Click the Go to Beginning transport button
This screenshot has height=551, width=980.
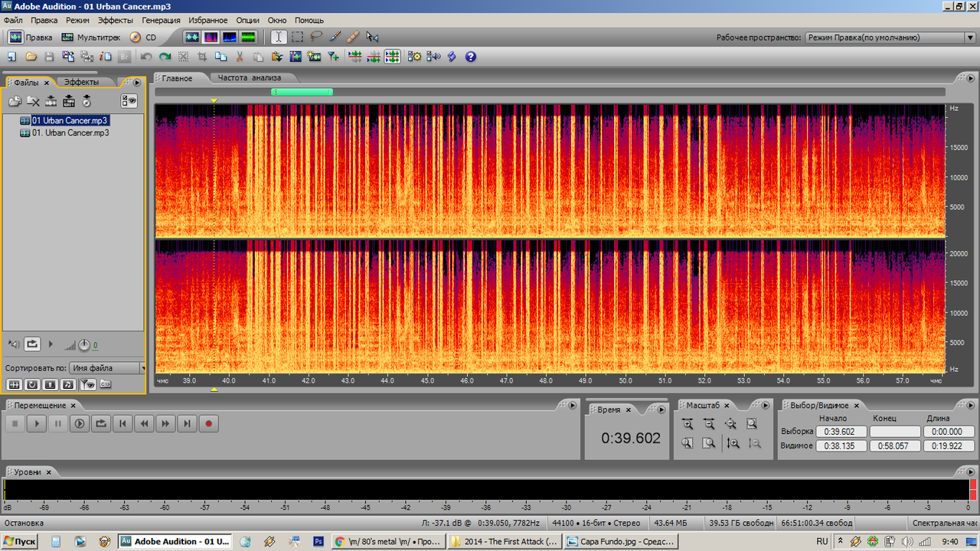click(x=122, y=423)
